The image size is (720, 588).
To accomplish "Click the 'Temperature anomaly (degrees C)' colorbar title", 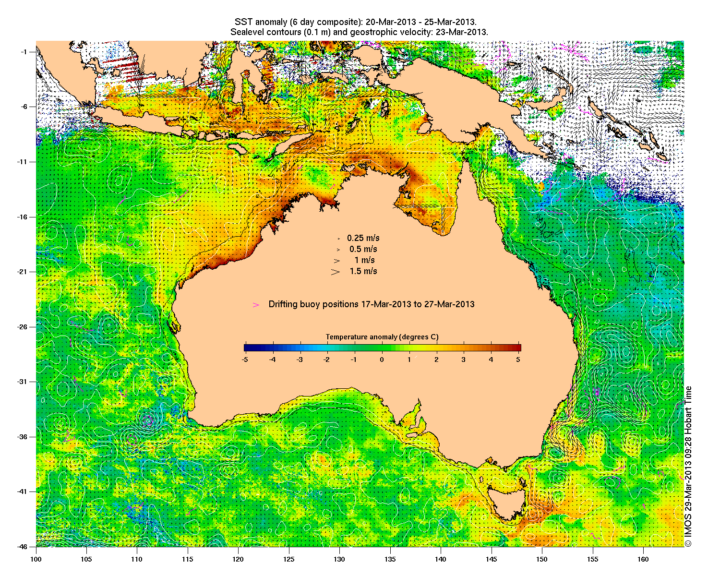I will click(x=382, y=337).
